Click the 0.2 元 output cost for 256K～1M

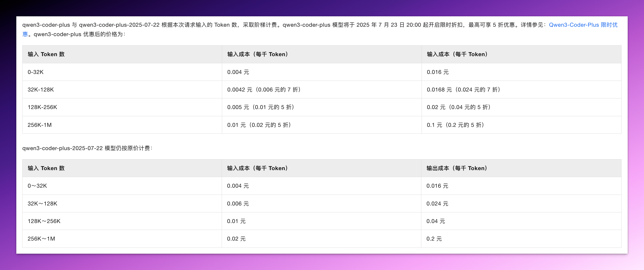click(x=434, y=239)
